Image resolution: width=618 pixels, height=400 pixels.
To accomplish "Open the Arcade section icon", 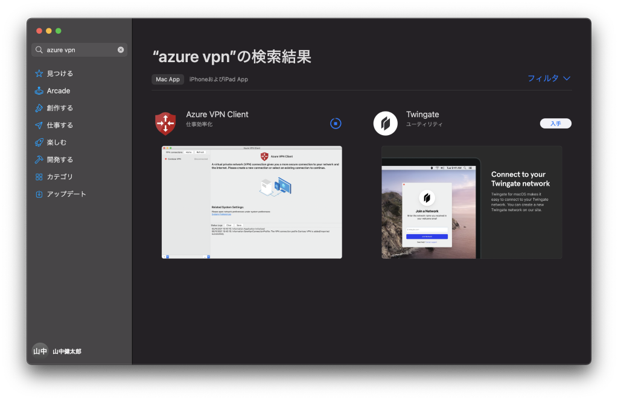I will click(x=39, y=91).
